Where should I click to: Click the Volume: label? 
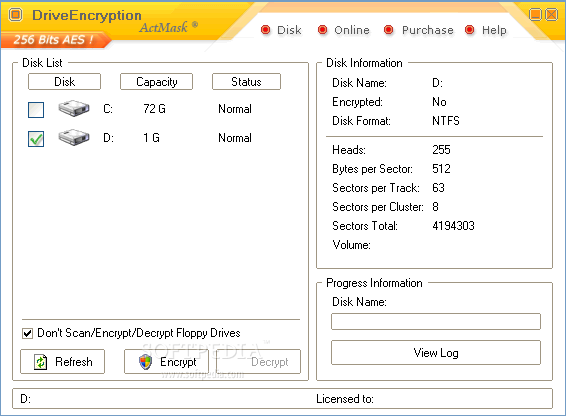coord(351,245)
